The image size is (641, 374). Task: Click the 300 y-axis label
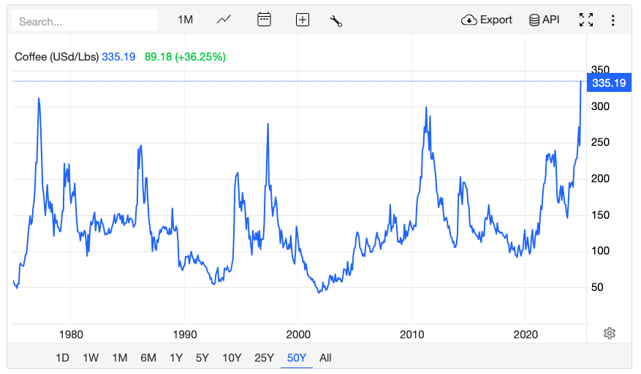pos(600,107)
